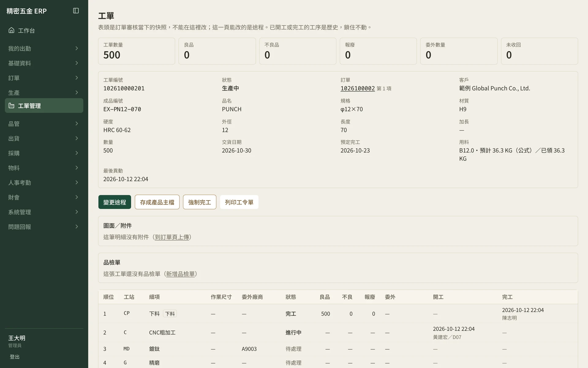The height and width of the screenshot is (368, 588).
Task: Click delivery date 2026-10-30
Action: pos(236,151)
